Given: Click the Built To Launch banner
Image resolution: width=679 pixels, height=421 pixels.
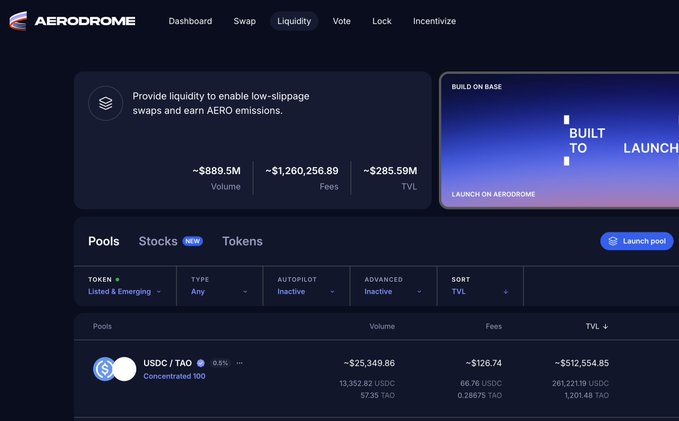Looking at the screenshot, I should tap(559, 140).
